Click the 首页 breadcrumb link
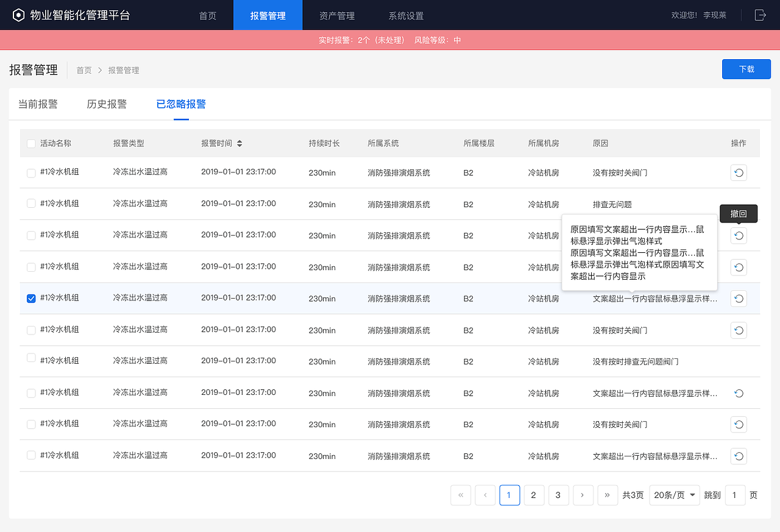The height and width of the screenshot is (532, 780). click(84, 70)
